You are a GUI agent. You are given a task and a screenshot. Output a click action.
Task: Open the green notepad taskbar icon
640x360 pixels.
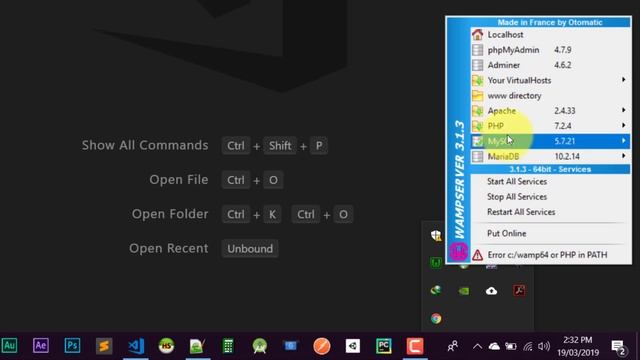pos(197,346)
